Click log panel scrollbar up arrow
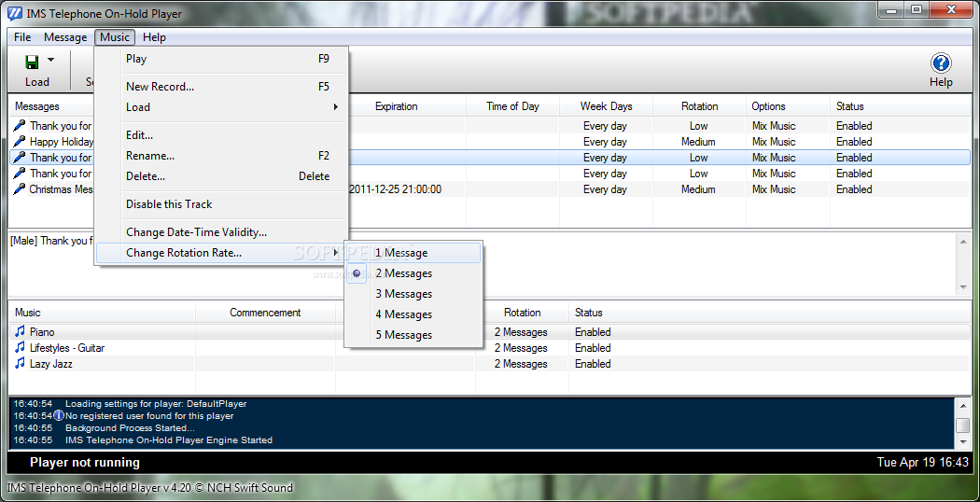 click(x=963, y=405)
